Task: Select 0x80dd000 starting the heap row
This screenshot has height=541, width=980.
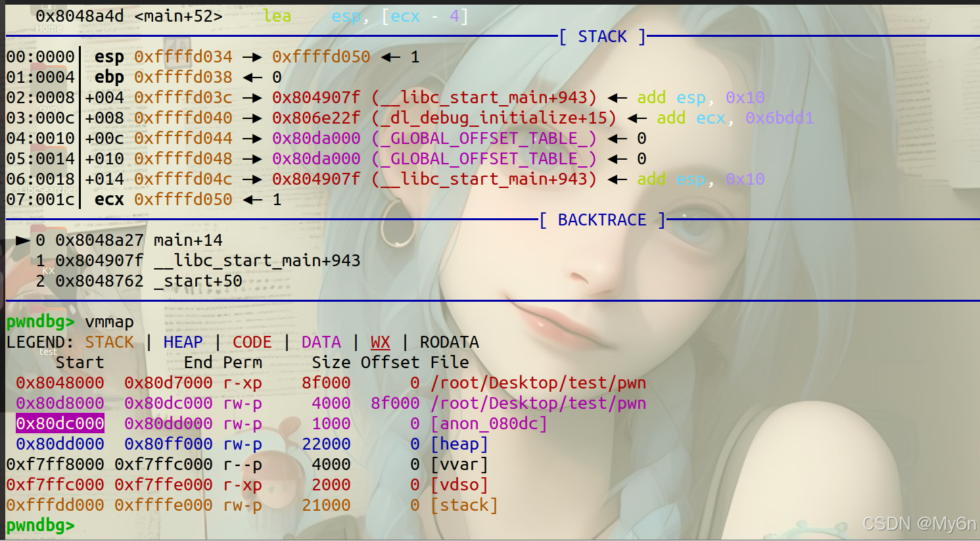Action: (60, 444)
